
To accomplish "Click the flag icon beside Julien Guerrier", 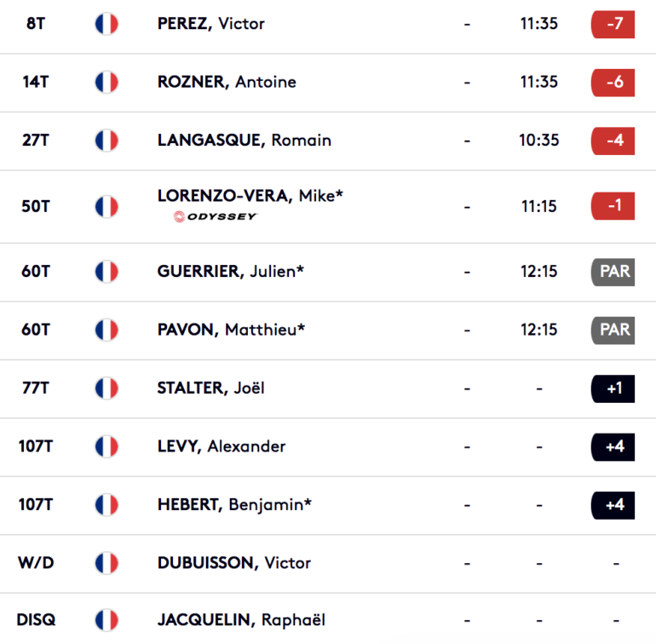I will pos(106,272).
